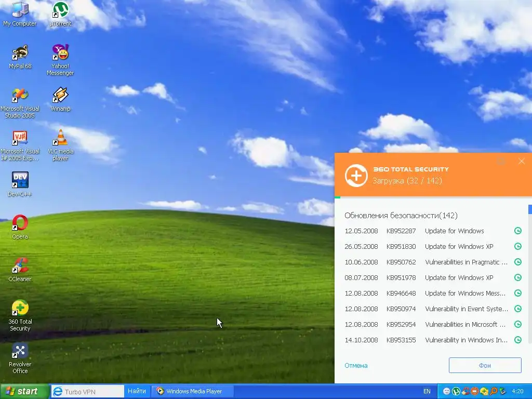532x399 pixels.
Task: Click the white face tray icon
Action: click(x=446, y=391)
